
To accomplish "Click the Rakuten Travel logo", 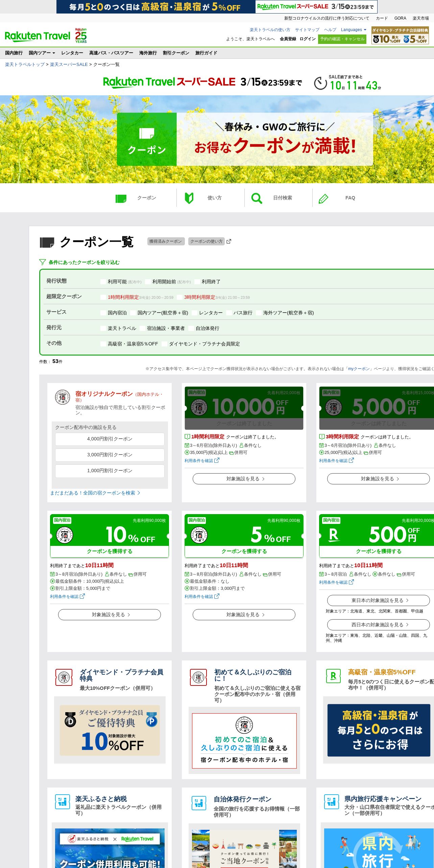I will pyautogui.click(x=38, y=36).
